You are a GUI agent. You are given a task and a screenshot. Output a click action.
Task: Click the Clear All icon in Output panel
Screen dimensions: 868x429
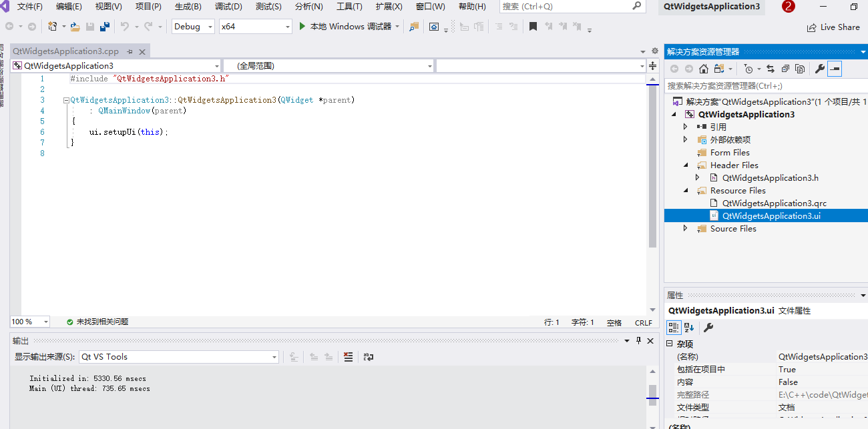[x=348, y=357]
